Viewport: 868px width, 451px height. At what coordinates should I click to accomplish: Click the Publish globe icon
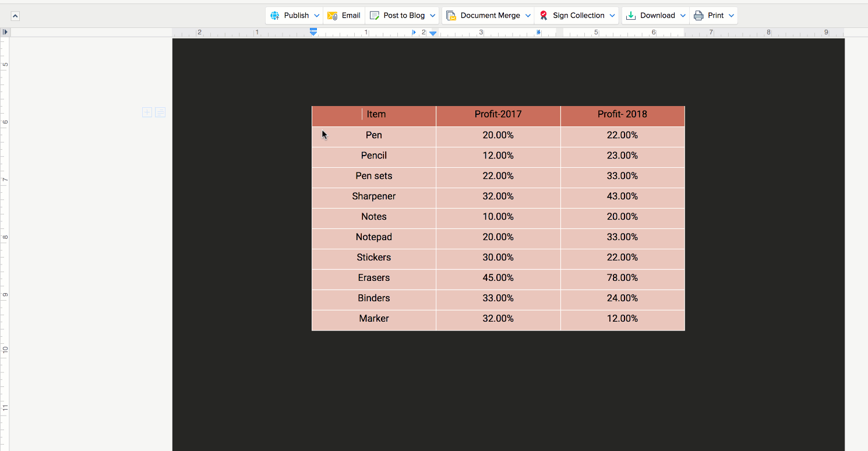tap(275, 16)
